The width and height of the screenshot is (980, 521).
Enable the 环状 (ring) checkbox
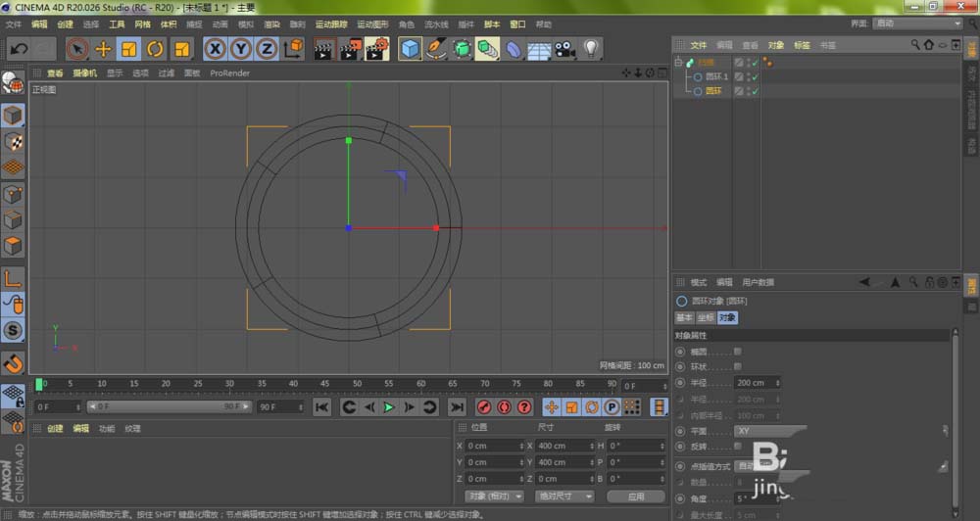point(737,366)
